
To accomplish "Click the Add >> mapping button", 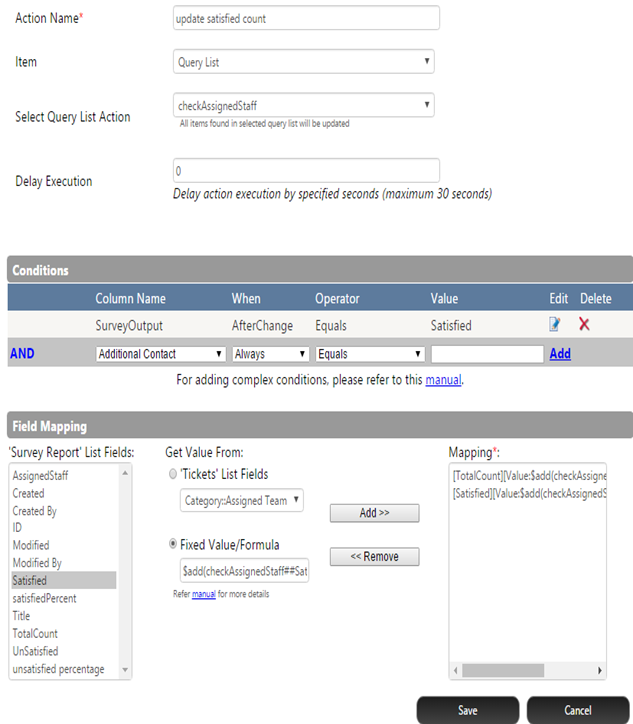I will point(374,513).
